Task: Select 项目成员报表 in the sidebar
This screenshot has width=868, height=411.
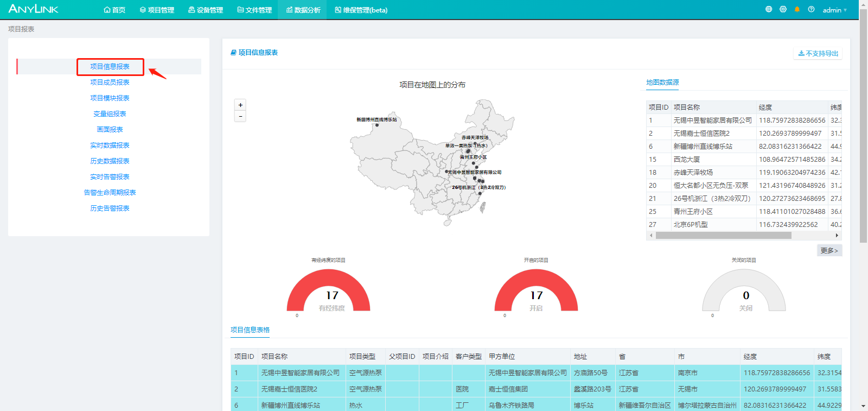Action: pyautogui.click(x=110, y=82)
